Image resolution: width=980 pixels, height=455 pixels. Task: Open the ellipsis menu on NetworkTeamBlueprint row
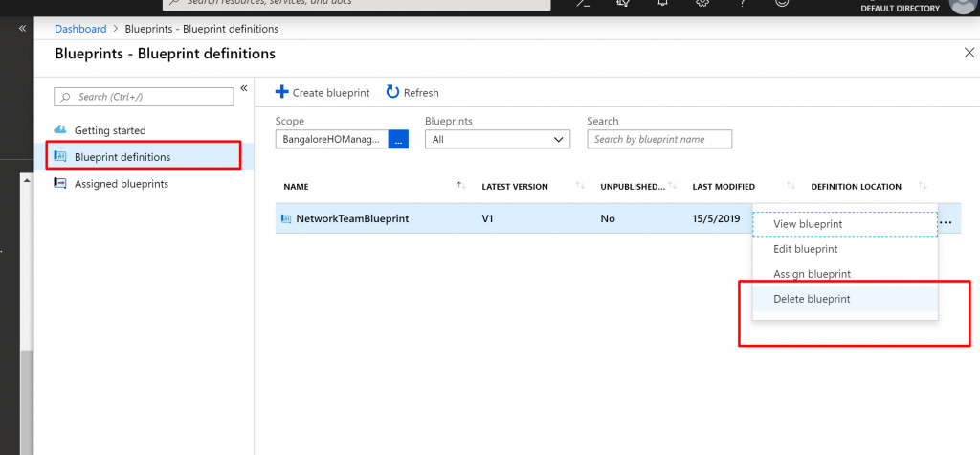click(x=946, y=221)
